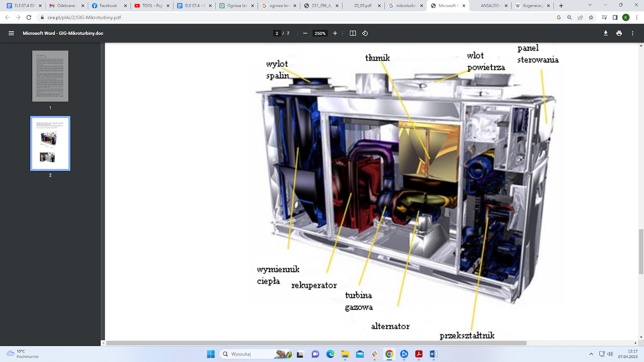Open a new browser tab
This screenshot has width=644, height=362.
(x=561, y=6)
